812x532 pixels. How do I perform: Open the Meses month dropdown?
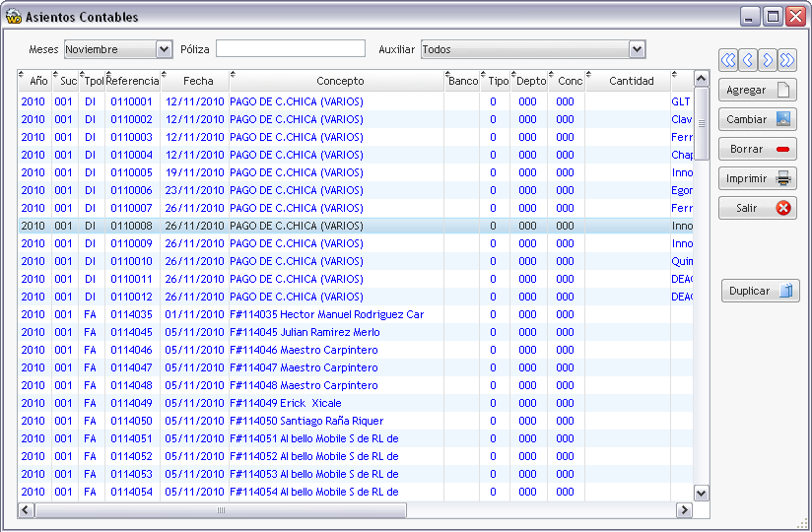[165, 49]
